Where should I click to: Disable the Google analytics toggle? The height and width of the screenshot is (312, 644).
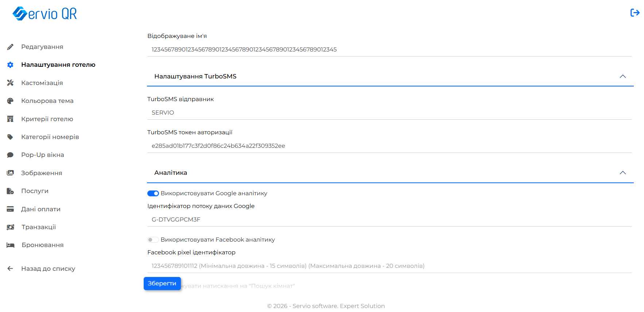click(x=153, y=193)
